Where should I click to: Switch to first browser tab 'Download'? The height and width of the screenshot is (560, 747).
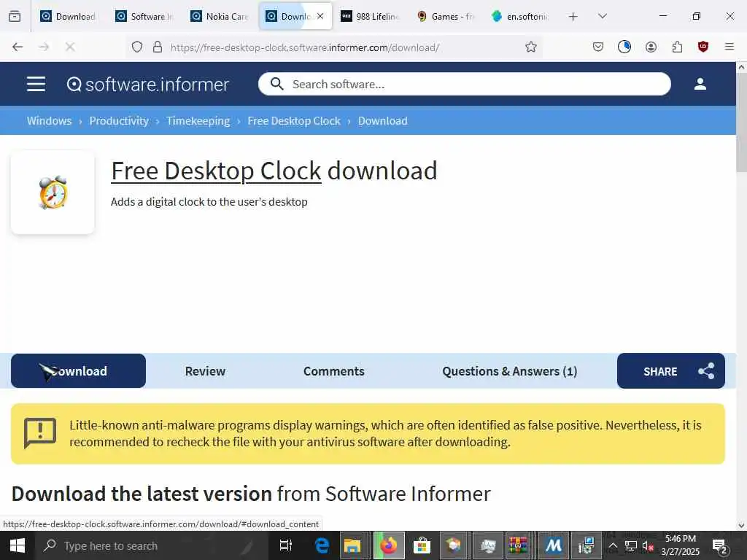[x=68, y=16]
